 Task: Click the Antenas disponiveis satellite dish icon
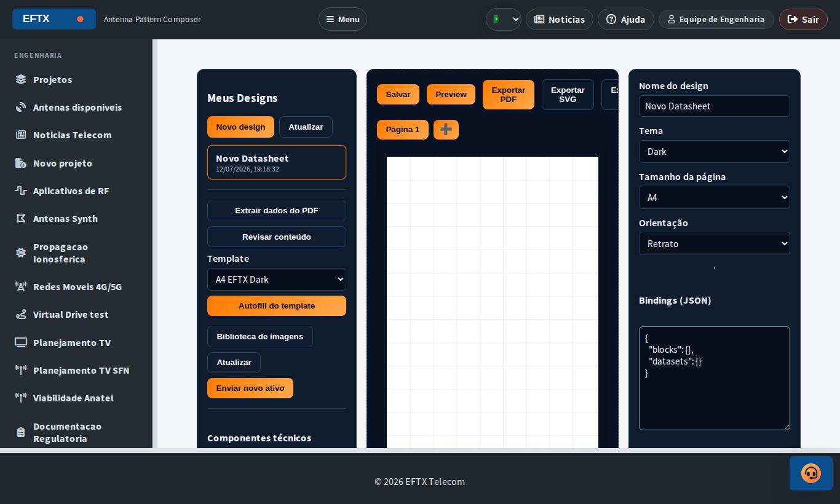point(21,107)
